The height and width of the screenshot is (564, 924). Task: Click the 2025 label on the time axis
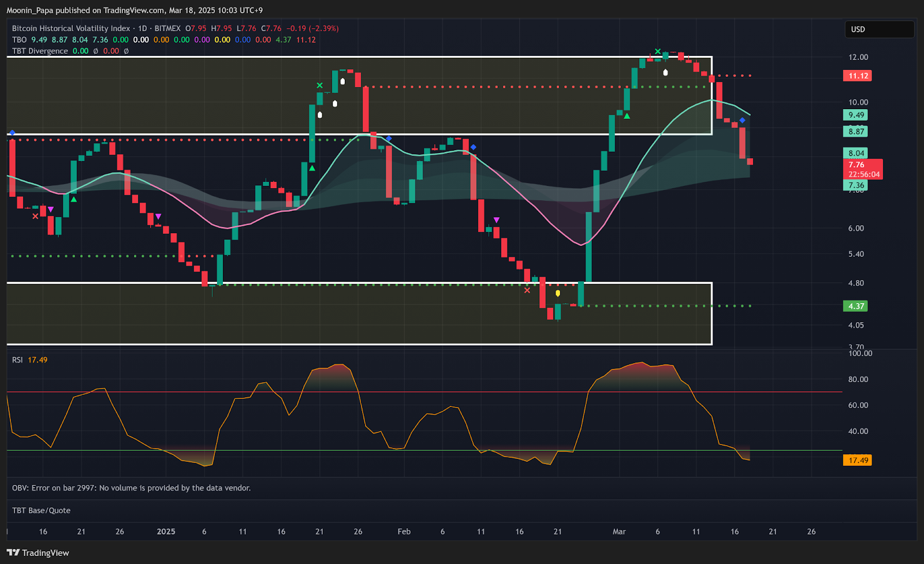166,532
